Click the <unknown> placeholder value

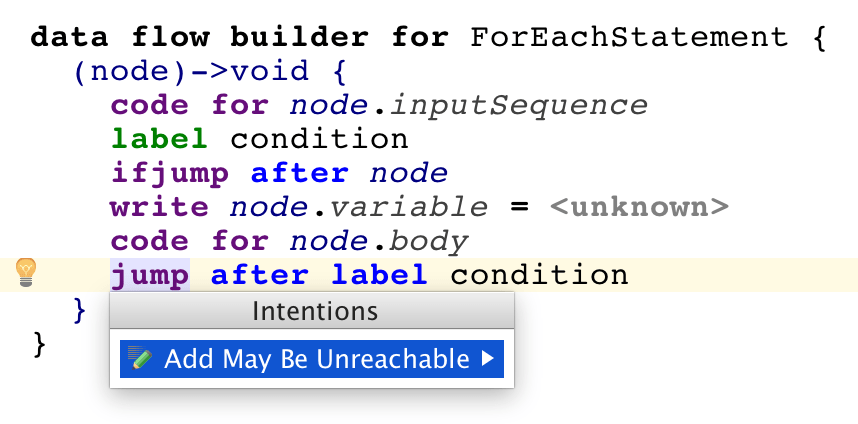click(x=638, y=207)
